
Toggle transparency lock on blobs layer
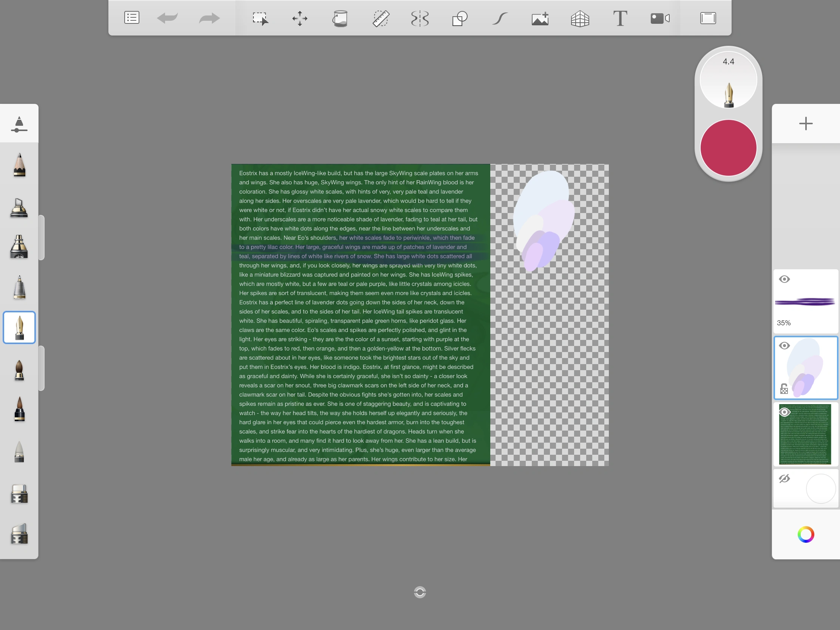784,389
